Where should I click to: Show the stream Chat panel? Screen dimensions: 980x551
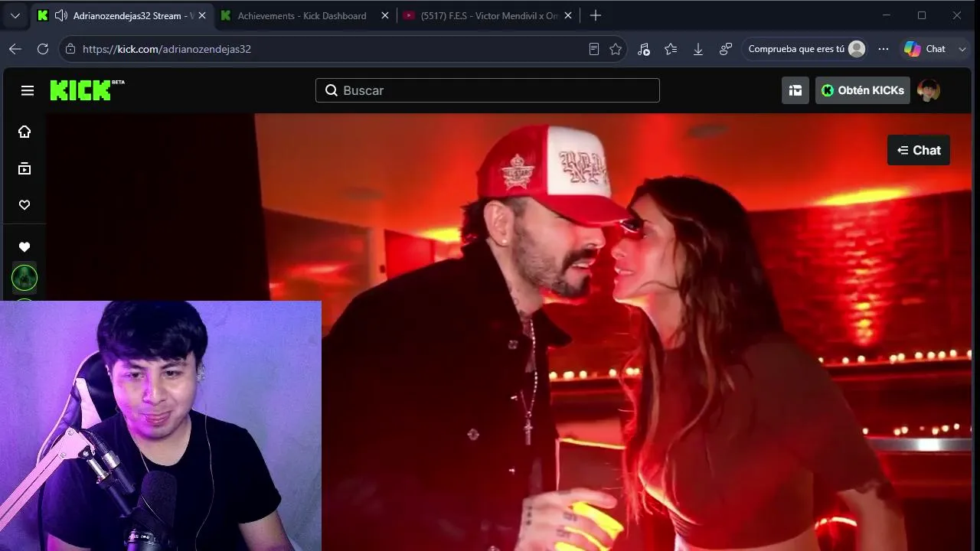tap(919, 150)
